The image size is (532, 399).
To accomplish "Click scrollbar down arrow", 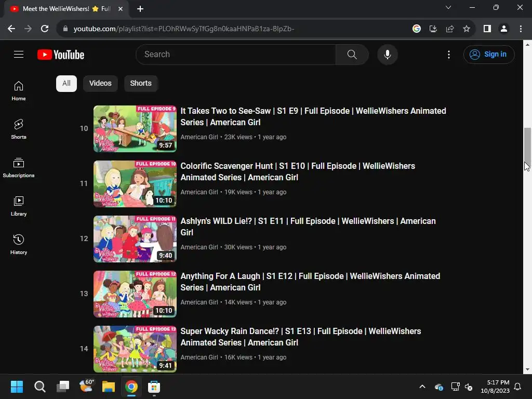I will pos(527,369).
